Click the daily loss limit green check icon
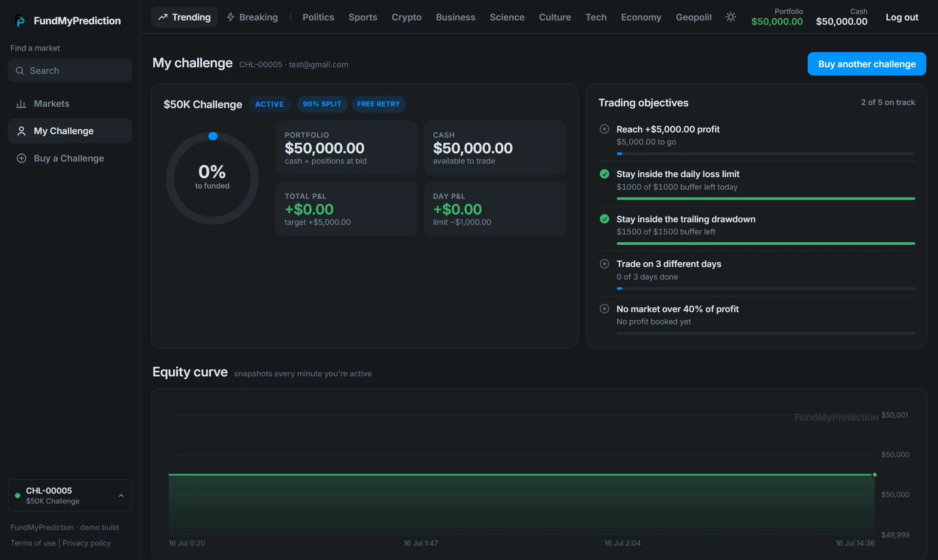938x560 pixels. [x=604, y=174]
